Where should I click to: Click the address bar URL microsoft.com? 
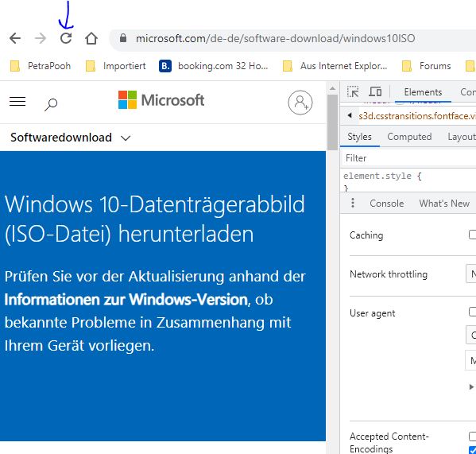[x=275, y=39]
